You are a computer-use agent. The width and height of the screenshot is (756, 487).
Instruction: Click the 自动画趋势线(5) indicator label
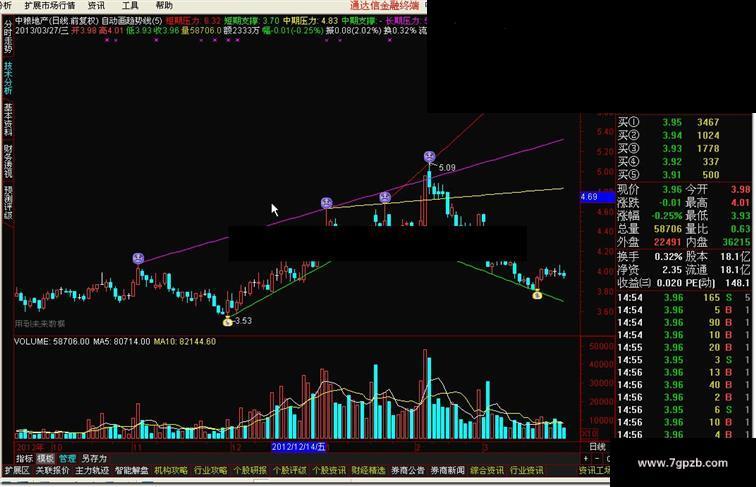132,21
